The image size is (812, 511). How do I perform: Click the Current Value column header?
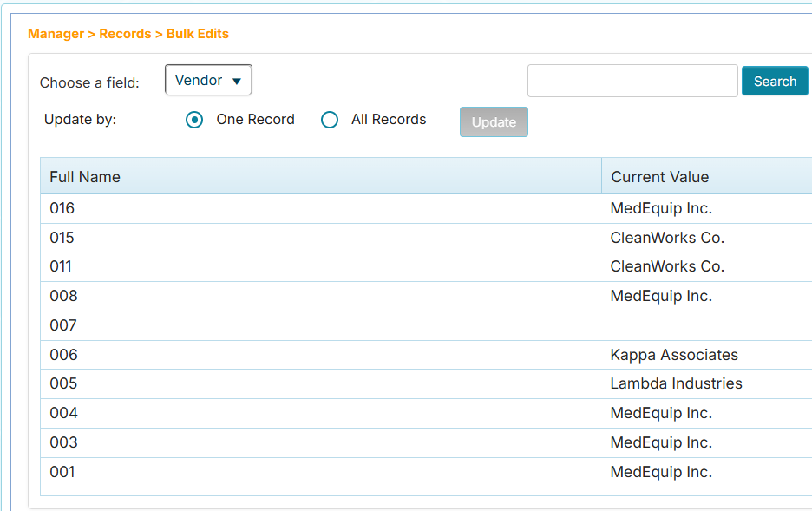click(x=660, y=176)
